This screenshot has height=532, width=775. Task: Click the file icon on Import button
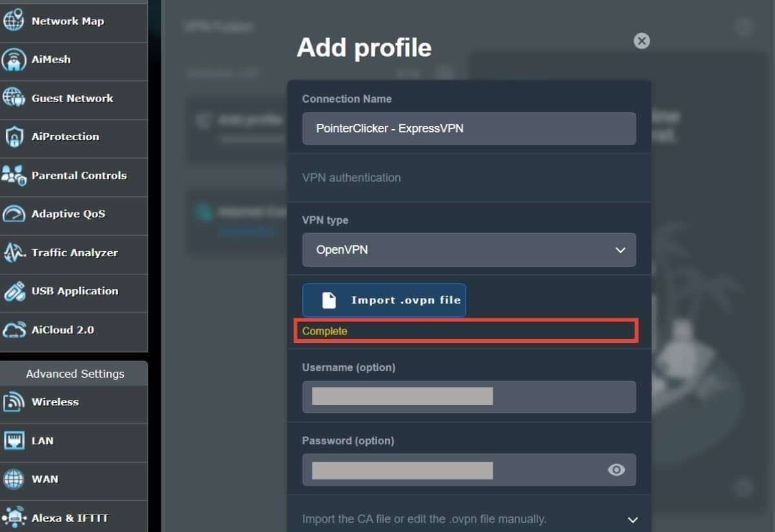coord(329,300)
